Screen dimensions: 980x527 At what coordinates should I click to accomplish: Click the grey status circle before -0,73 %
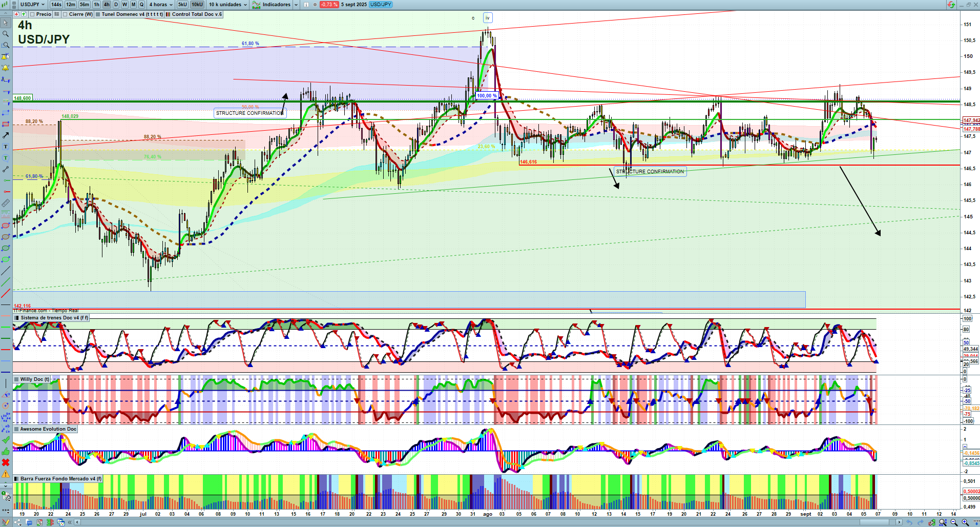[315, 5]
